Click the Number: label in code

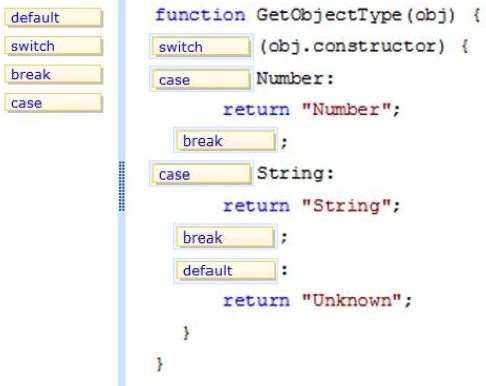tap(295, 79)
